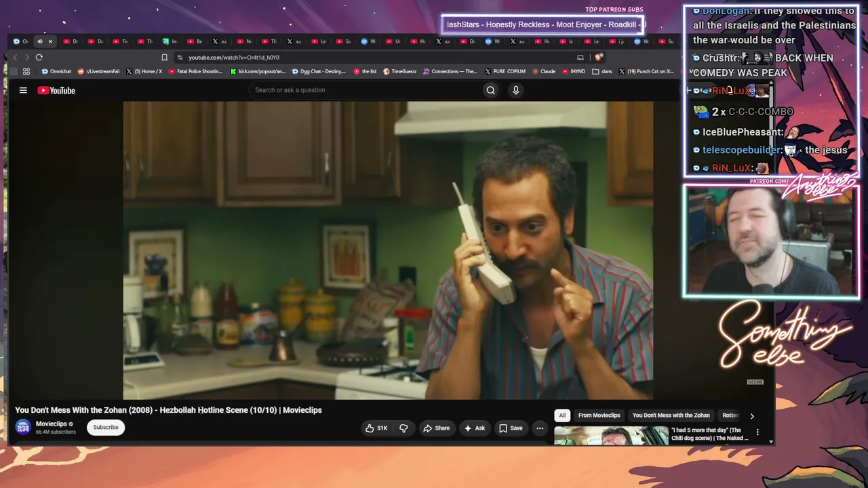Open the Dgg Chat - Destiny bookmark
This screenshot has height=488, width=868.
[x=319, y=71]
